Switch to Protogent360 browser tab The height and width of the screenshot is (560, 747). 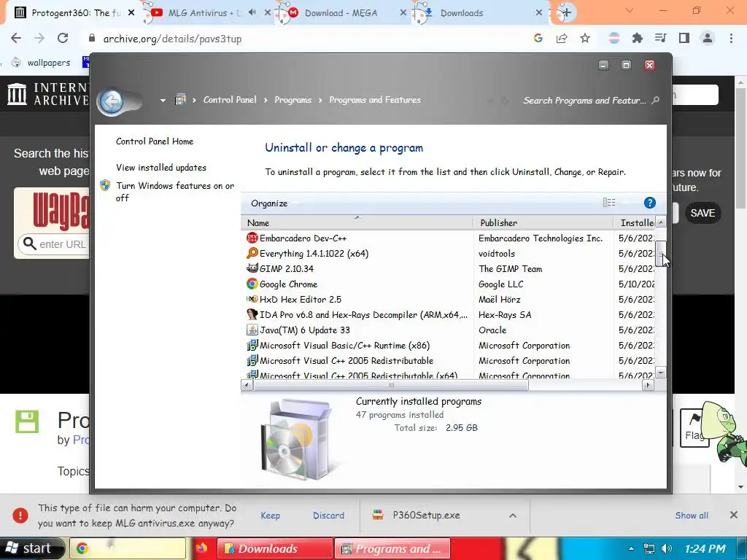point(74,13)
